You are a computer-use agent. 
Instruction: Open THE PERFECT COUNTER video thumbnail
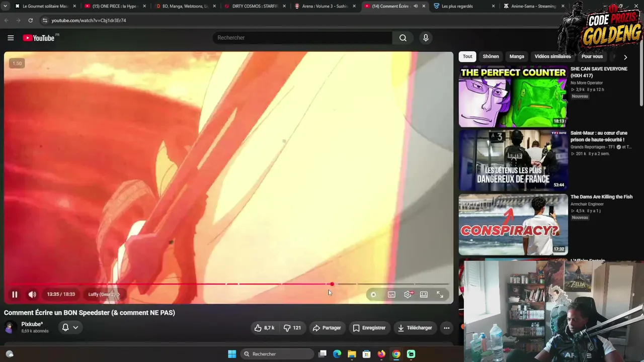click(513, 97)
